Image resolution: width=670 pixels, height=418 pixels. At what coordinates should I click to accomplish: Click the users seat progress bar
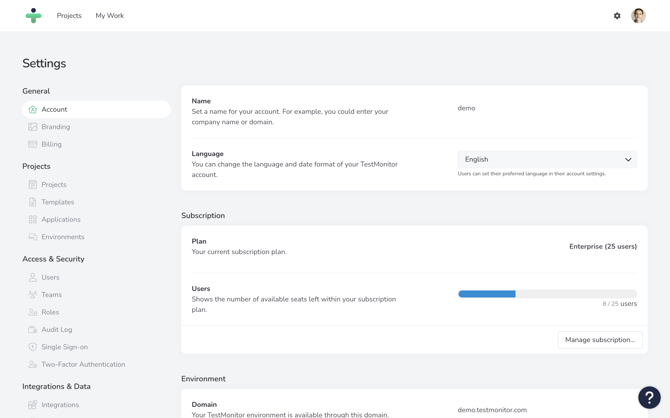point(547,294)
